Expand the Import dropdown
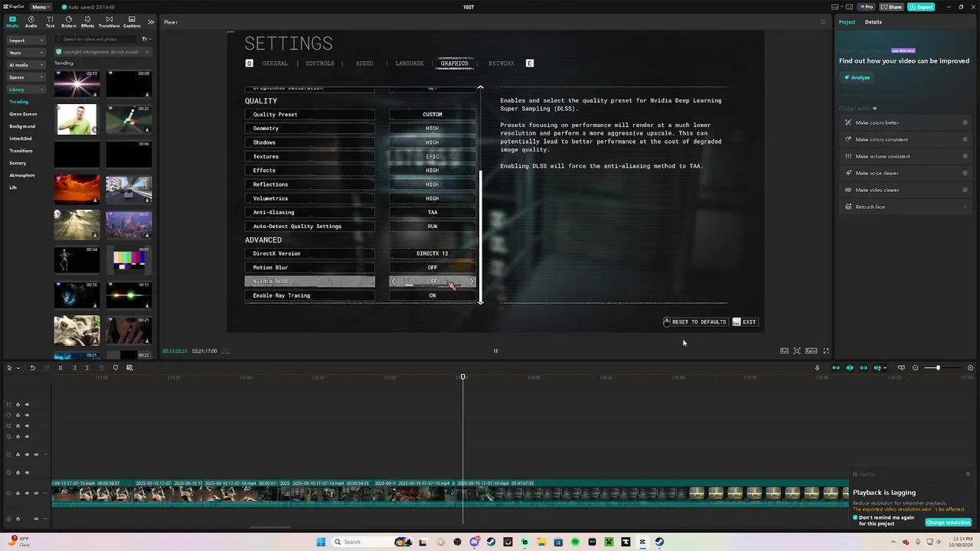This screenshot has height=551, width=980. pyautogui.click(x=26, y=41)
